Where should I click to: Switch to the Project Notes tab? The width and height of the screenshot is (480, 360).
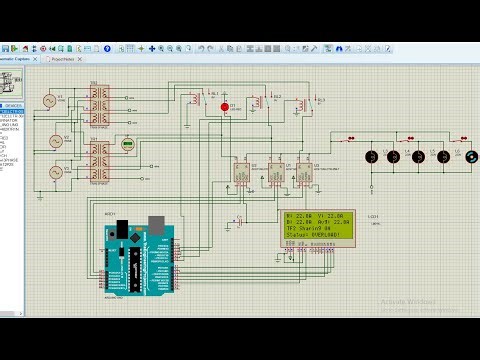[x=63, y=59]
